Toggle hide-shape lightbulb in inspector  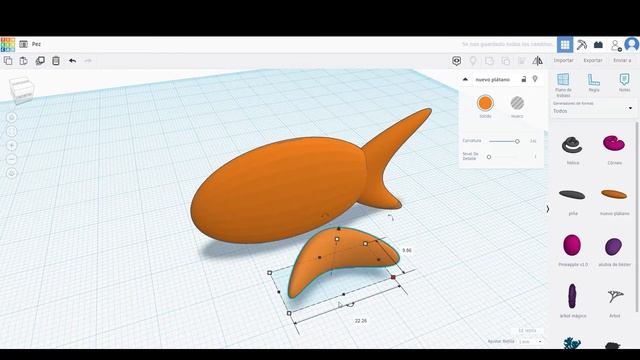[x=535, y=79]
